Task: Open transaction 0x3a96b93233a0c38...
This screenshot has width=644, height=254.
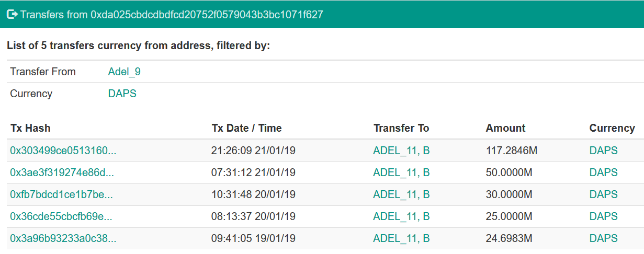Action: point(63,238)
